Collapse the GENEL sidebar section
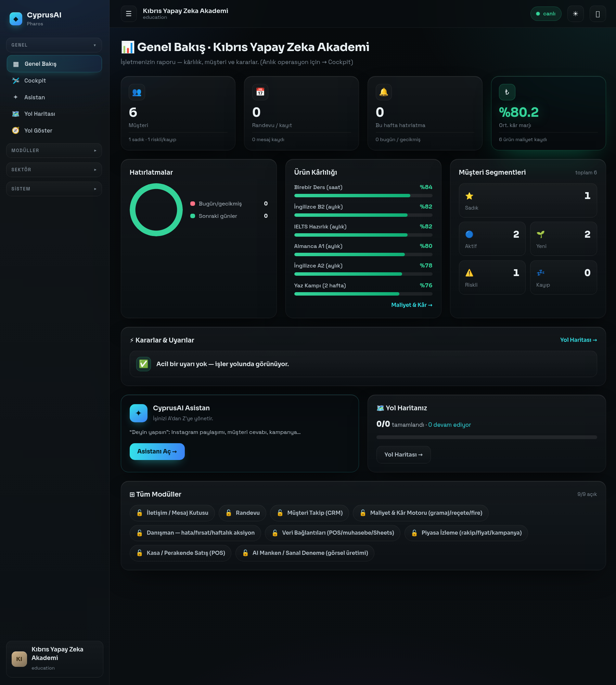Screen dimensions: 616x685 pos(54,45)
